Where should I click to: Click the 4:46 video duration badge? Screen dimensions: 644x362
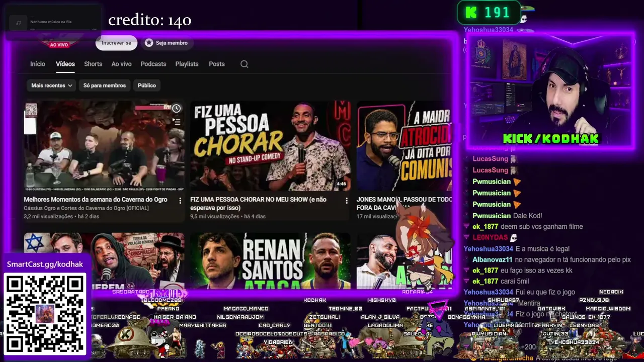[342, 184]
